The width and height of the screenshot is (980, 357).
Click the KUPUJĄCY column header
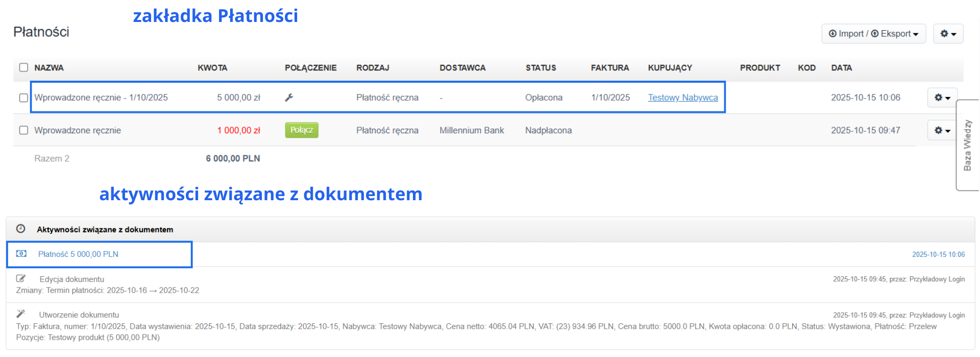pos(670,68)
